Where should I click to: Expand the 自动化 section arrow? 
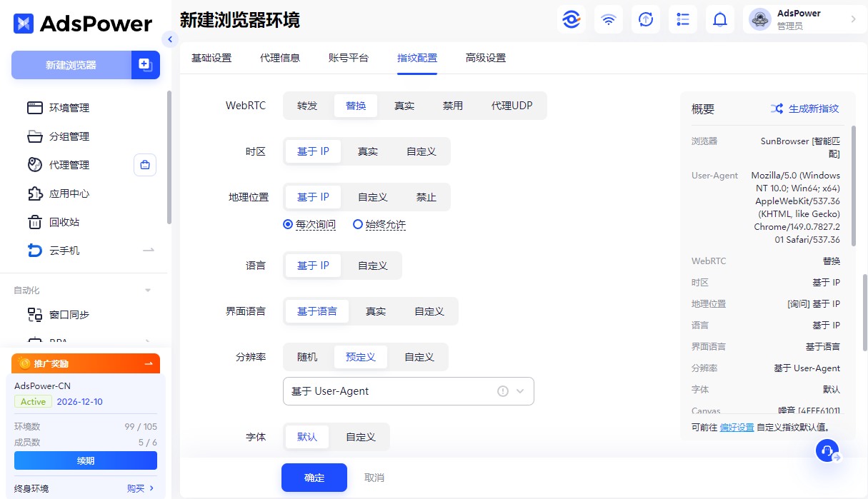pos(148,291)
